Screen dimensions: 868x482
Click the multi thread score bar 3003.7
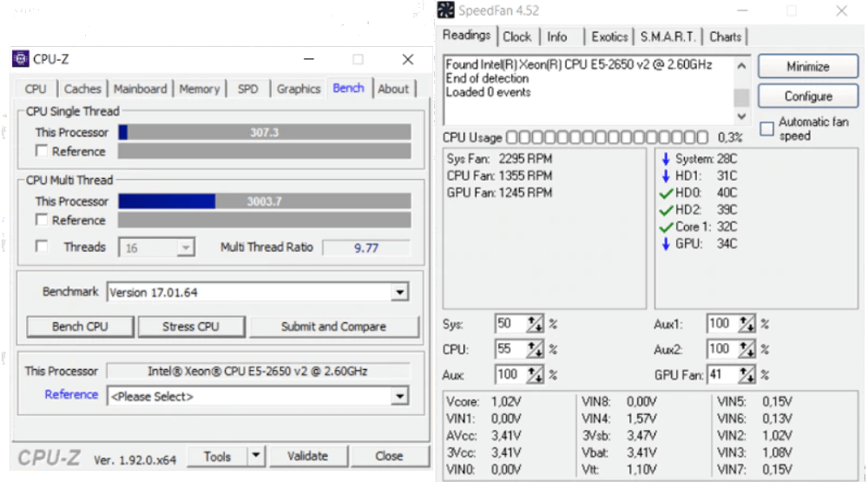tap(265, 201)
